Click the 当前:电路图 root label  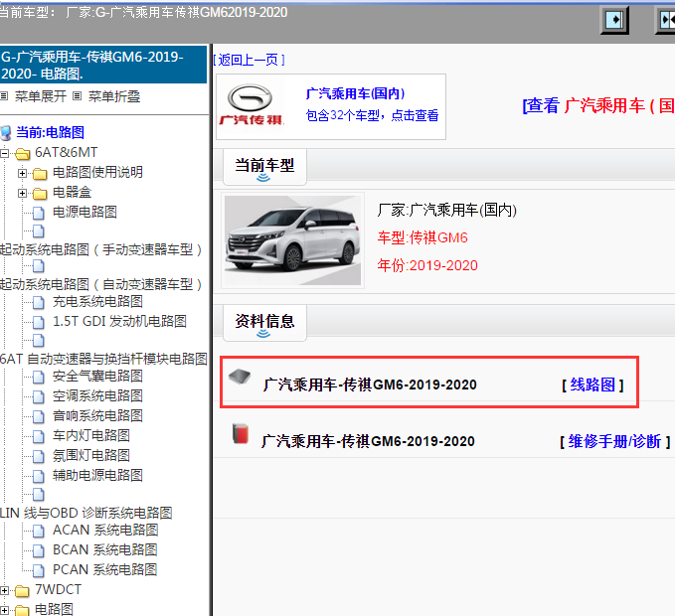click(50, 132)
